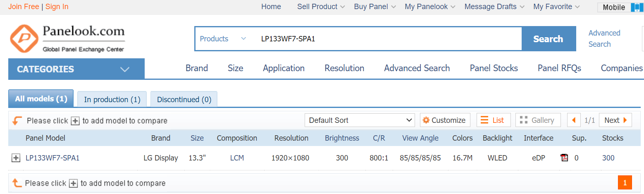The height and width of the screenshot is (194, 644).
Task: Open the Products search type dropdown
Action: click(222, 39)
